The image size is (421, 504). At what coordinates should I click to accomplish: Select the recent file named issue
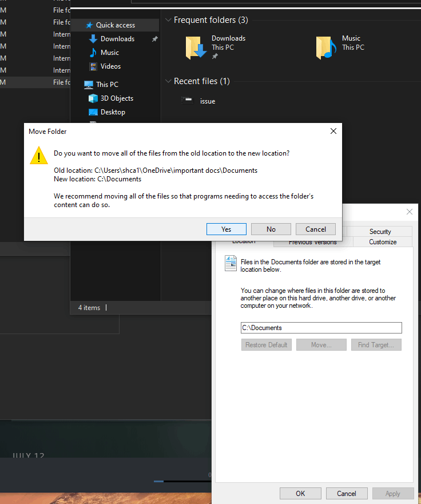click(x=208, y=101)
